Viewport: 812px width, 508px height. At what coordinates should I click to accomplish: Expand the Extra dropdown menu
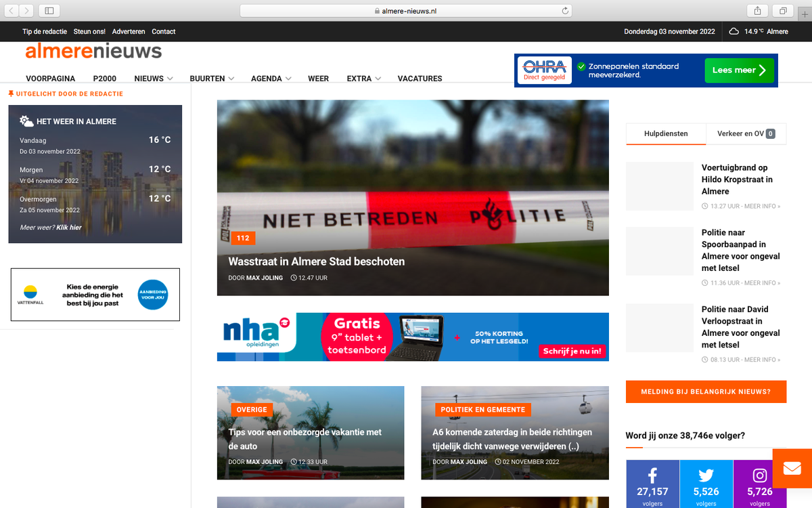click(364, 79)
